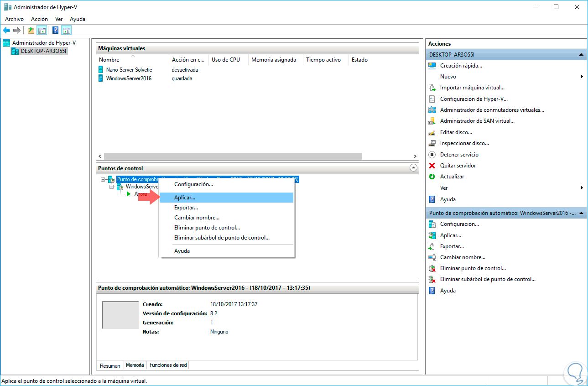
Task: Click the Detener servicio stop icon
Action: coord(432,155)
